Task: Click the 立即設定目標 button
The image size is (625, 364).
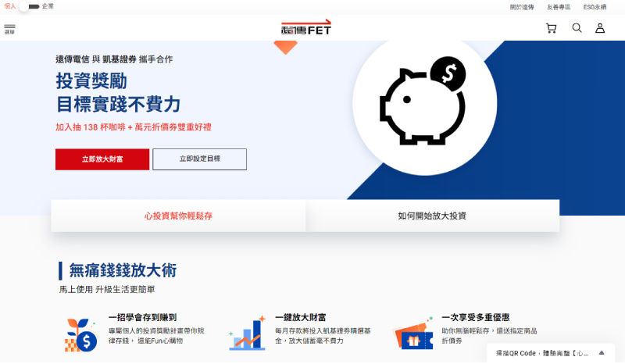Action: [200, 159]
